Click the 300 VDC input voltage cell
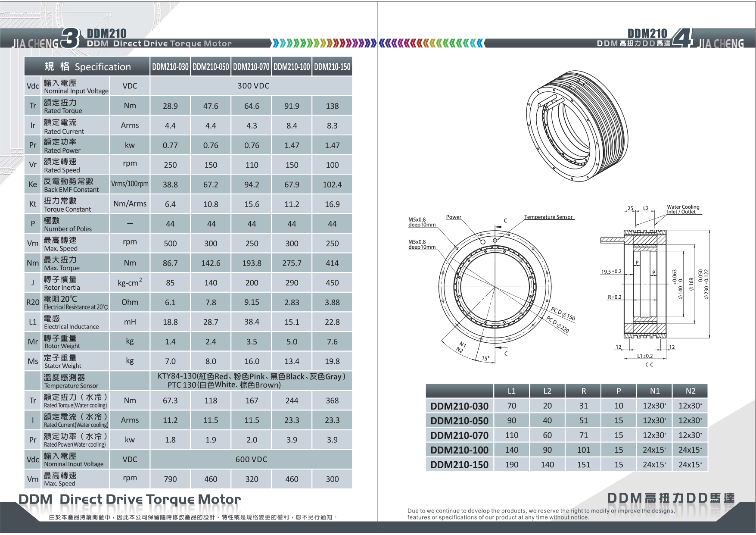Viewport: 756px width, 535px height. (253, 86)
